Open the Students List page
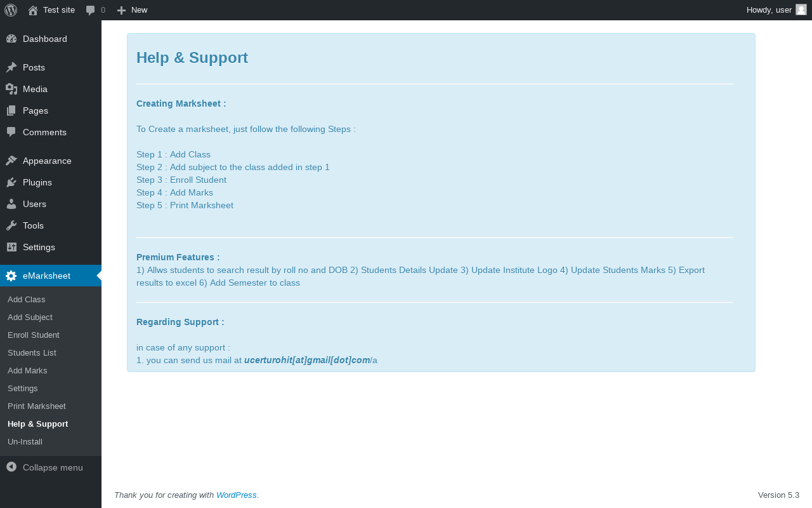The height and width of the screenshot is (508, 812). pyautogui.click(x=32, y=352)
